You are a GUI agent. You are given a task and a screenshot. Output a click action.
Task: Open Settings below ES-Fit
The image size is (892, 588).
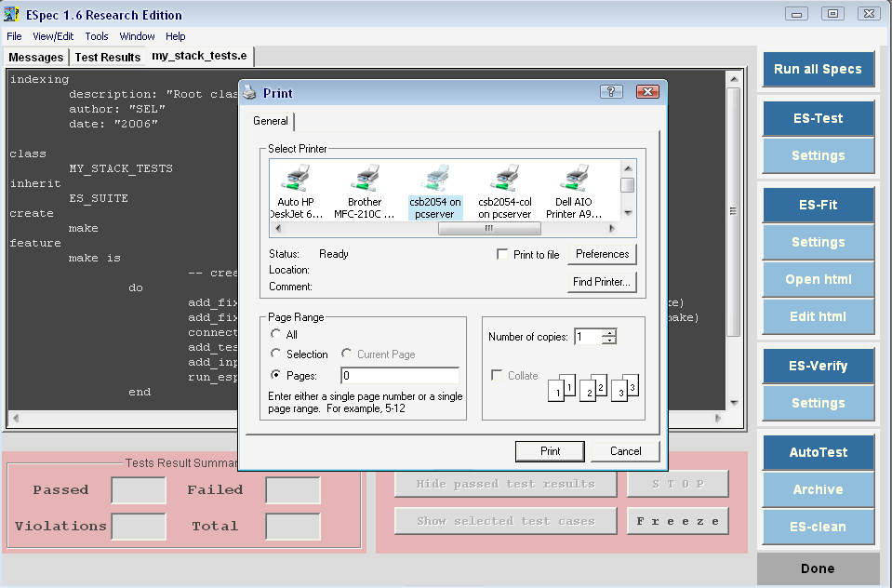818,242
